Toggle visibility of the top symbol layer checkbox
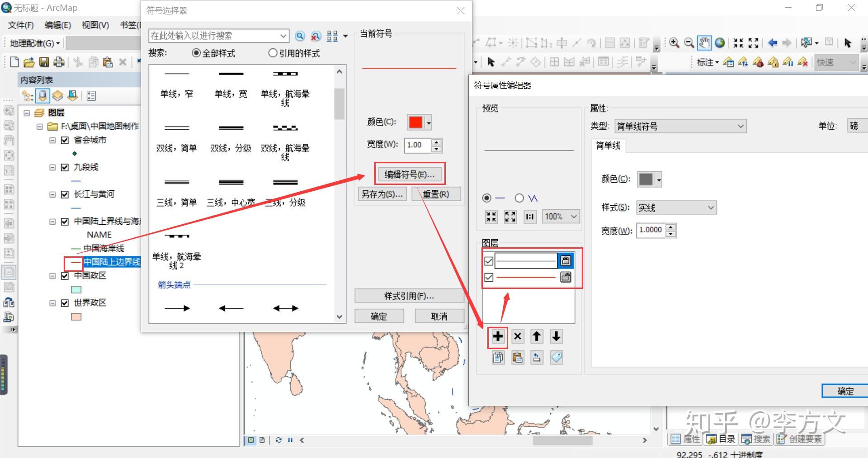Screen dimensions: 868x458 pyautogui.click(x=488, y=261)
